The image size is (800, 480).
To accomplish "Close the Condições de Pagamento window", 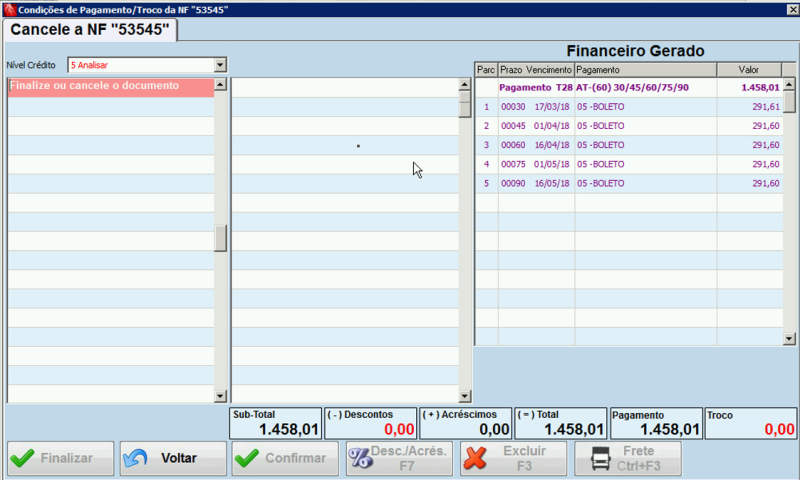I will pos(793,9).
